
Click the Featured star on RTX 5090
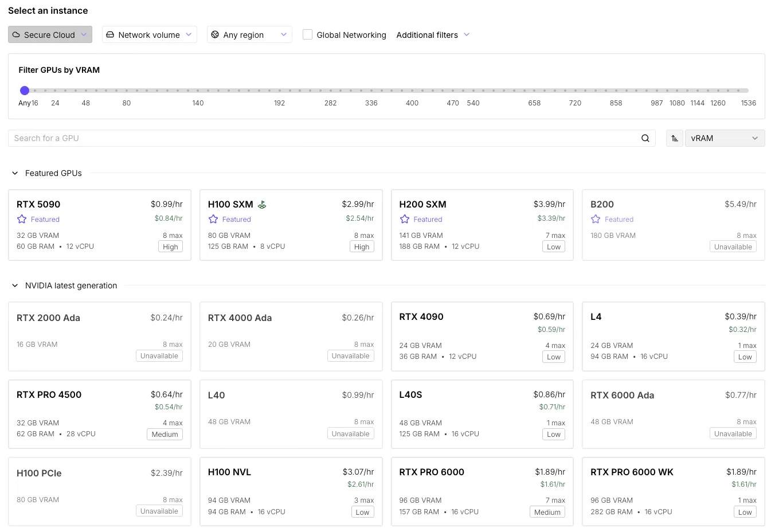pyautogui.click(x=22, y=219)
